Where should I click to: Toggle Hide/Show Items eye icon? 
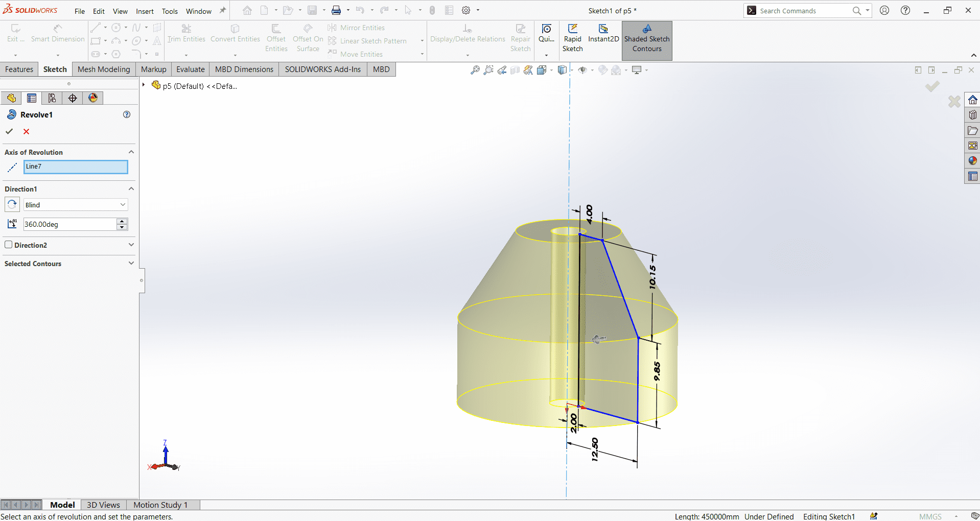[582, 70]
